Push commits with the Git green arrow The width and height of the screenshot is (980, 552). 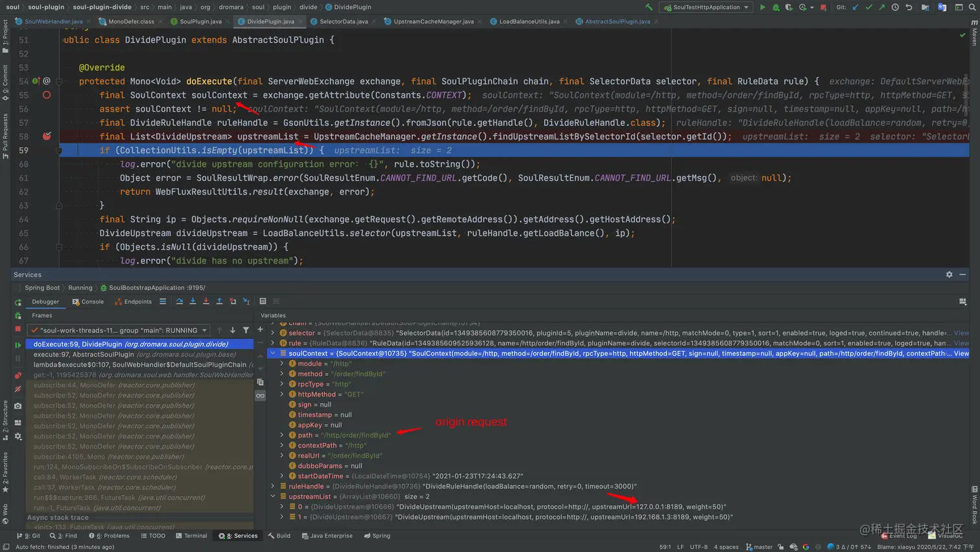(x=881, y=7)
